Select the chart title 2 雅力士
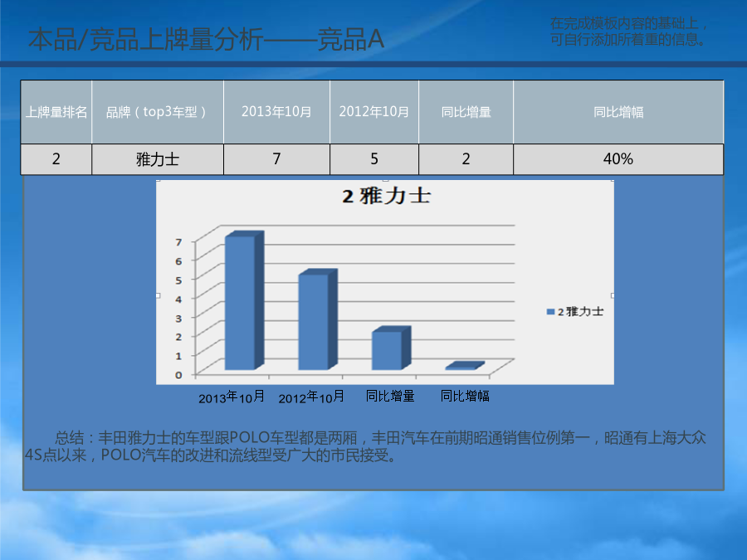This screenshot has width=747, height=560. tap(386, 196)
